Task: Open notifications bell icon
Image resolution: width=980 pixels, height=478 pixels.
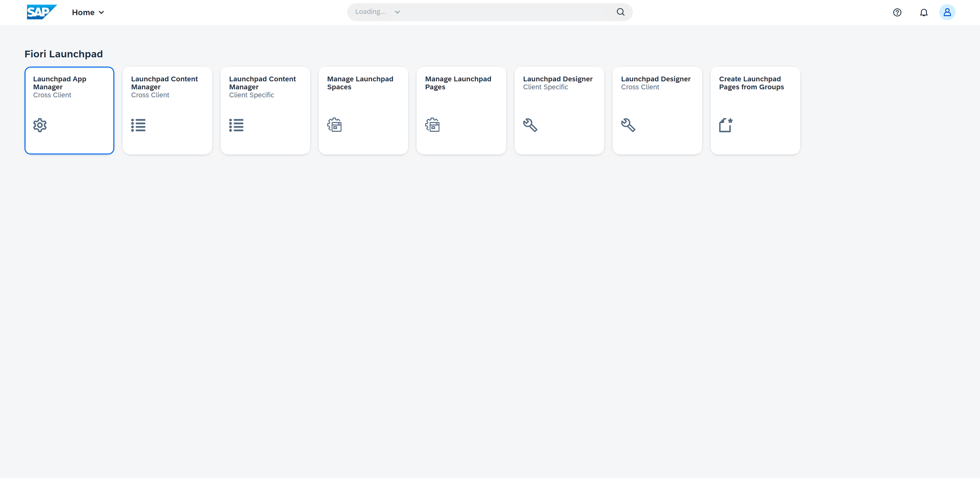Action: 923,12
